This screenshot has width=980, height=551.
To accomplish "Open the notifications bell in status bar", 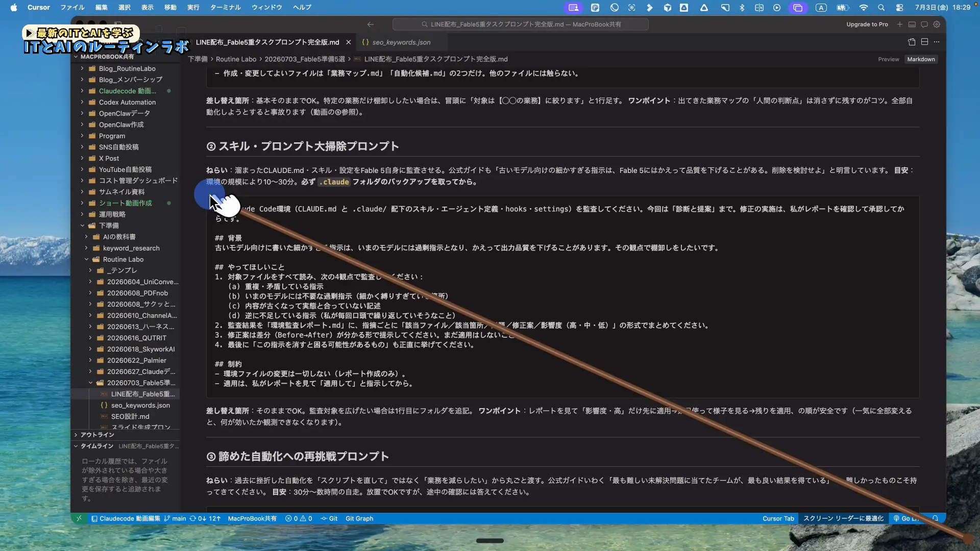I will point(935,518).
